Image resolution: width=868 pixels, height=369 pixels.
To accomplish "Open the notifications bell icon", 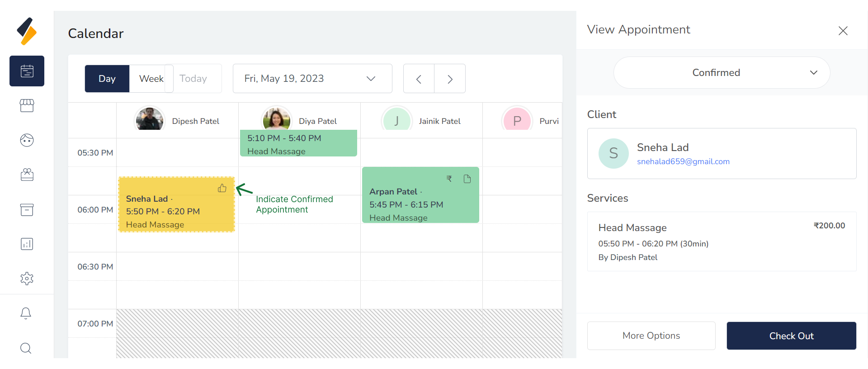I will (26, 313).
